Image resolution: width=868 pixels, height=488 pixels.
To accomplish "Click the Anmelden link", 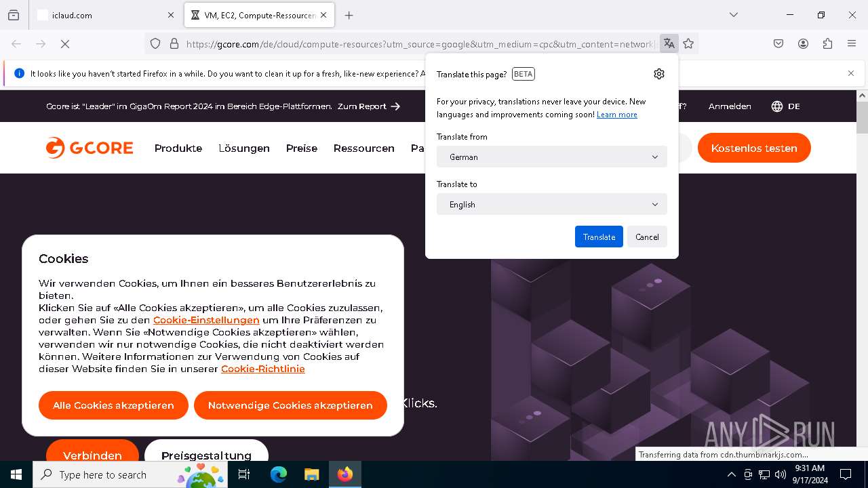I will point(730,106).
